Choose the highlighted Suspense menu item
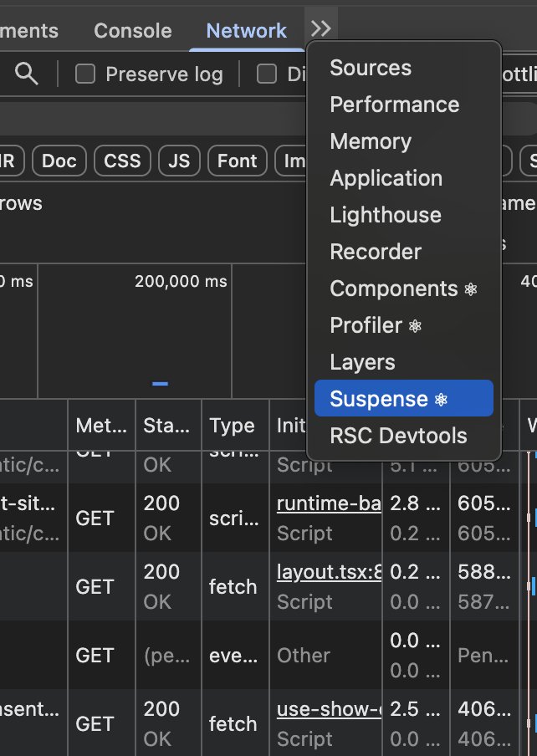 (404, 398)
